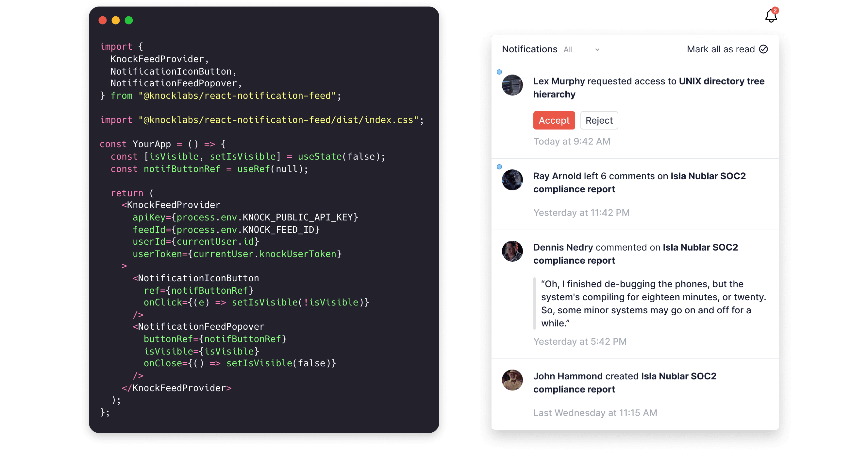
Task: Click the unread blue dot on Ray Arnold notification
Action: [498, 167]
